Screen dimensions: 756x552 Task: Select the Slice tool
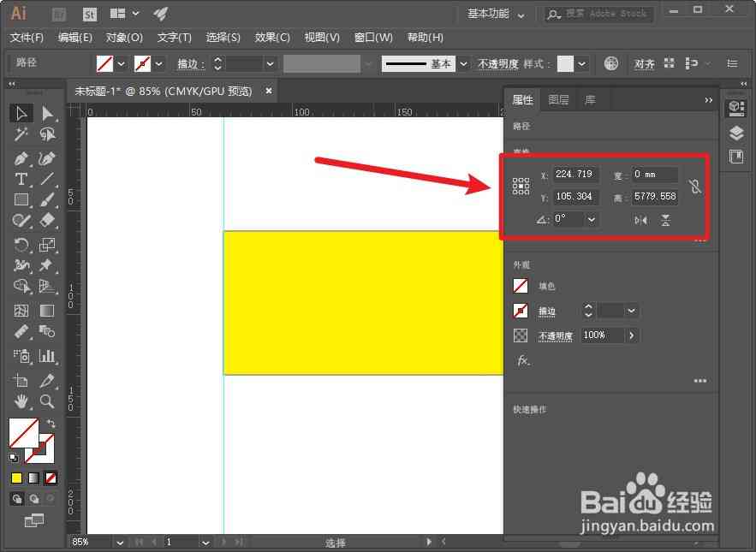pyautogui.click(x=47, y=380)
